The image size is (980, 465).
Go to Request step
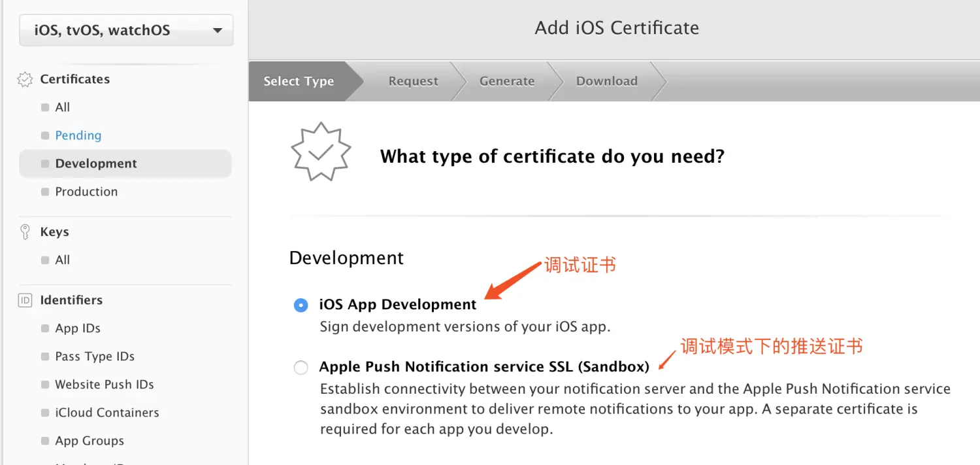(x=414, y=81)
